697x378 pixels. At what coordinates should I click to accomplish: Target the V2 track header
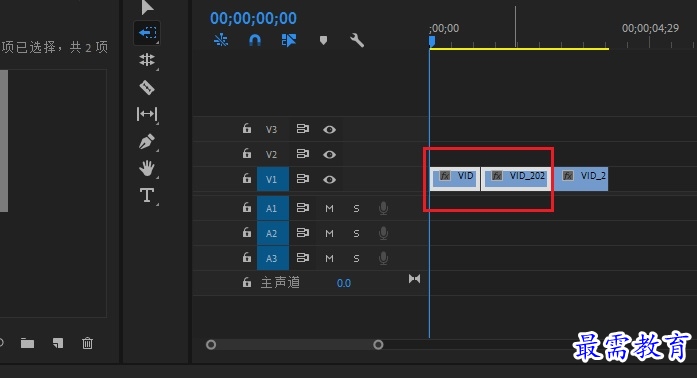(272, 154)
